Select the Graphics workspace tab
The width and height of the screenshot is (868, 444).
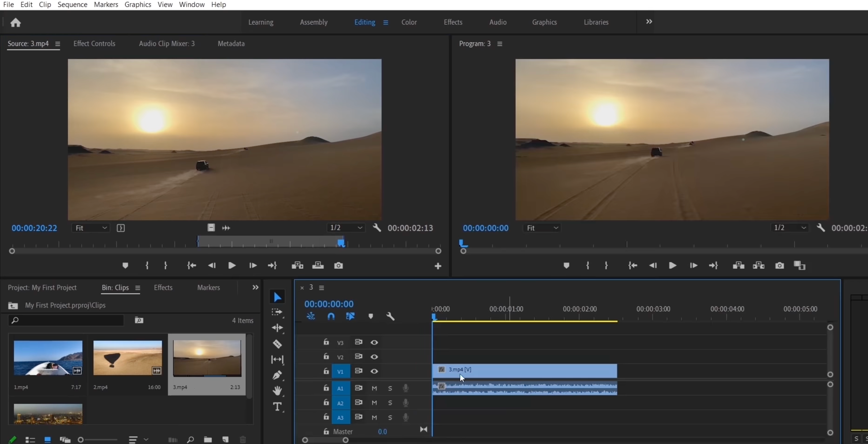point(544,22)
